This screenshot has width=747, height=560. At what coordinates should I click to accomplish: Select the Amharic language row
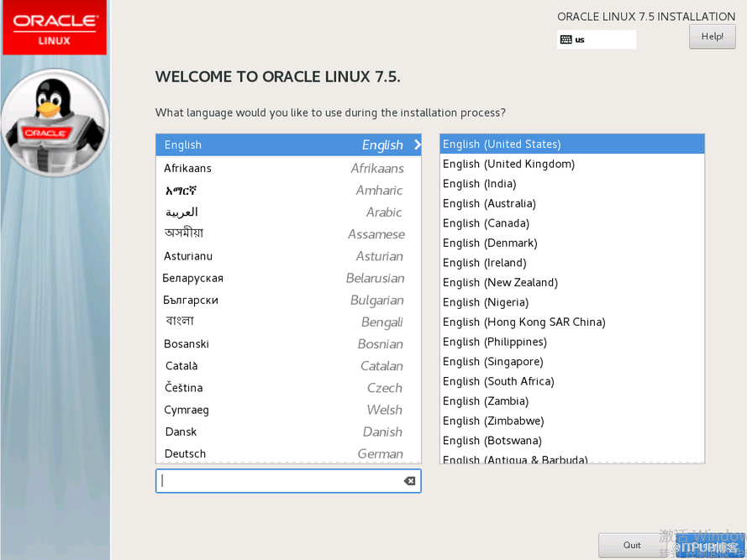[x=288, y=190]
